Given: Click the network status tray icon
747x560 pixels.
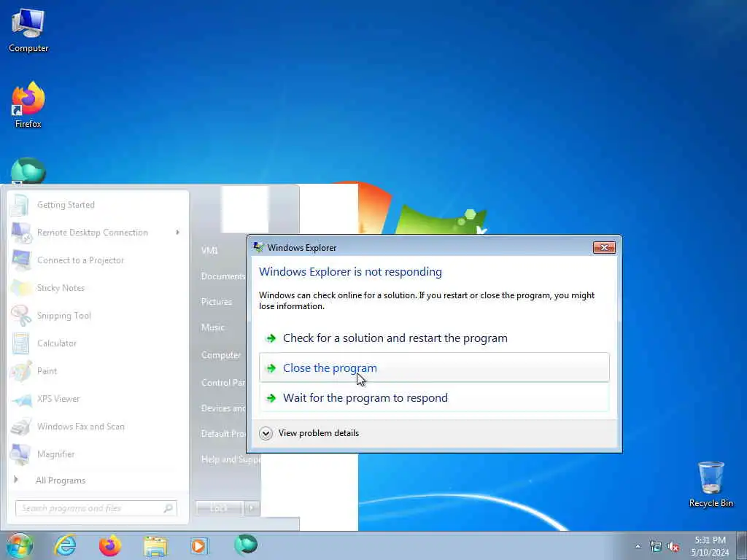Looking at the screenshot, I should [x=656, y=547].
